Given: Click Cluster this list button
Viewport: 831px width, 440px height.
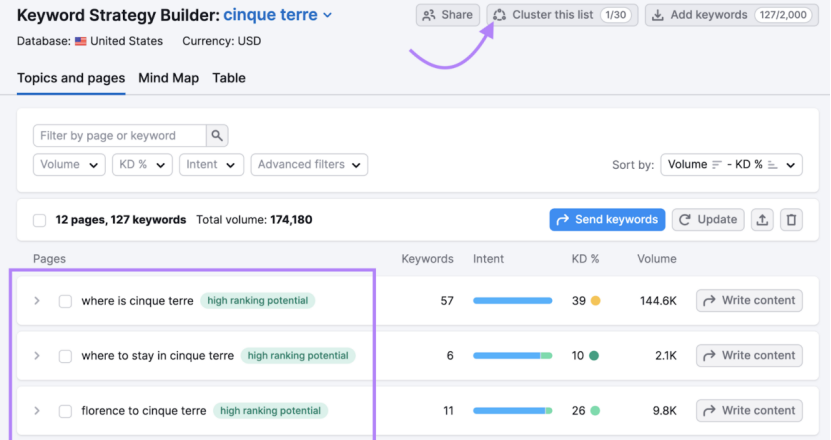Looking at the screenshot, I should pyautogui.click(x=562, y=15).
